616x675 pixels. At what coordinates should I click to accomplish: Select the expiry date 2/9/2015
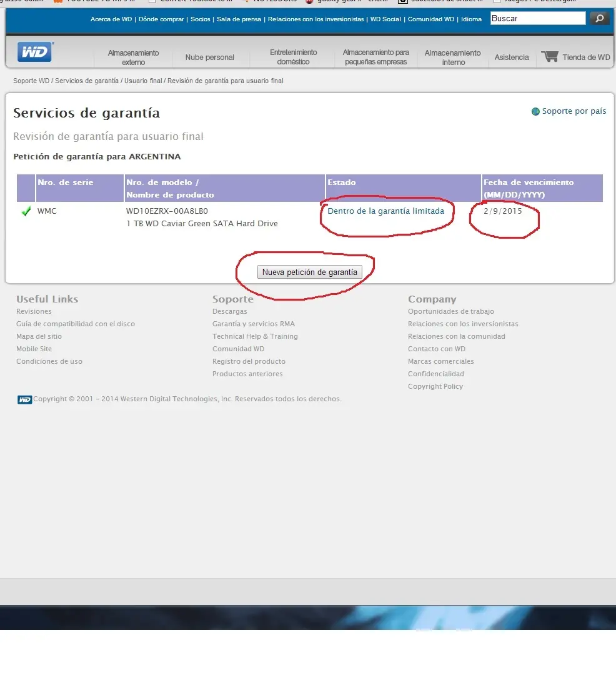click(502, 211)
